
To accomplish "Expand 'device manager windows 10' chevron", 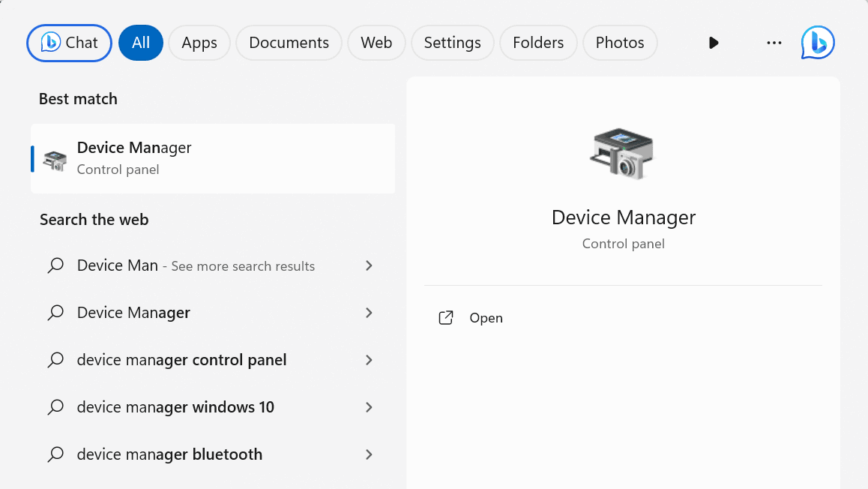I will click(x=370, y=407).
